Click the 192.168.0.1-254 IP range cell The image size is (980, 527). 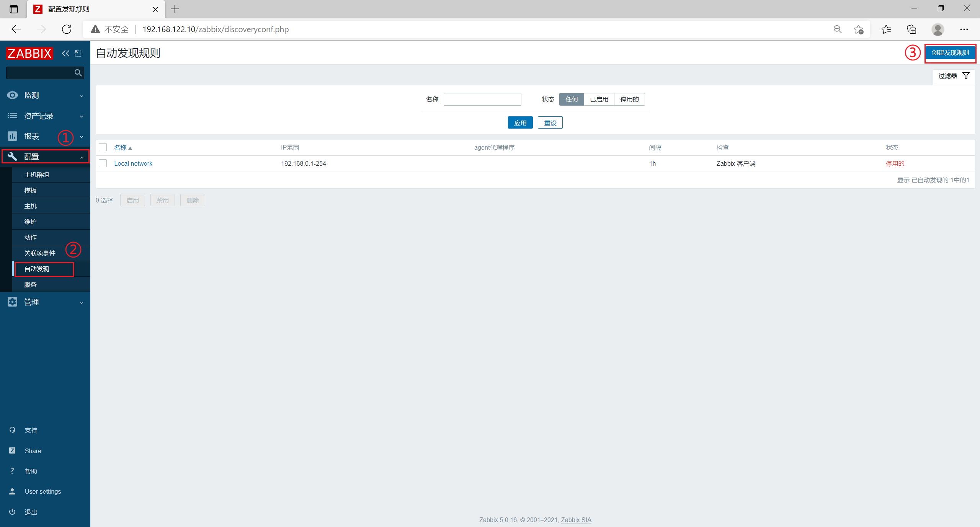tap(304, 163)
